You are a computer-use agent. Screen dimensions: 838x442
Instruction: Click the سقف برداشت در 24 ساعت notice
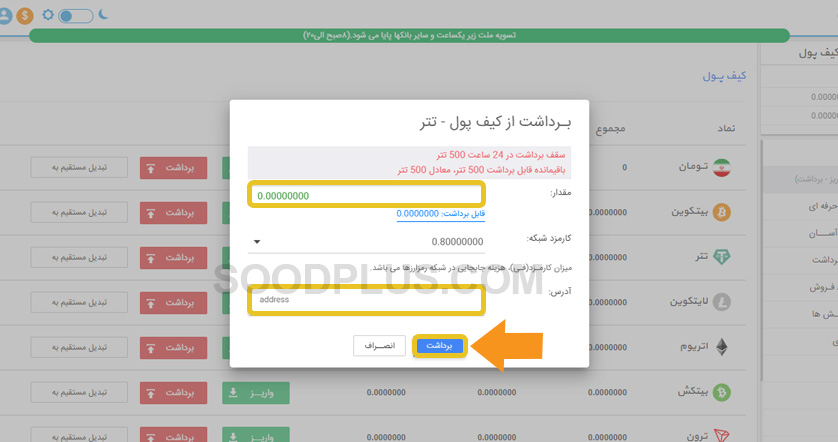click(x=501, y=155)
